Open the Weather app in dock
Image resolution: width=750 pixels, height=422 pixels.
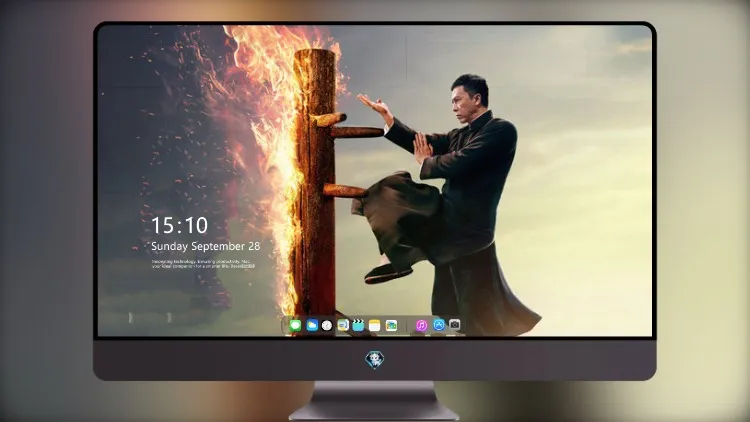point(312,325)
